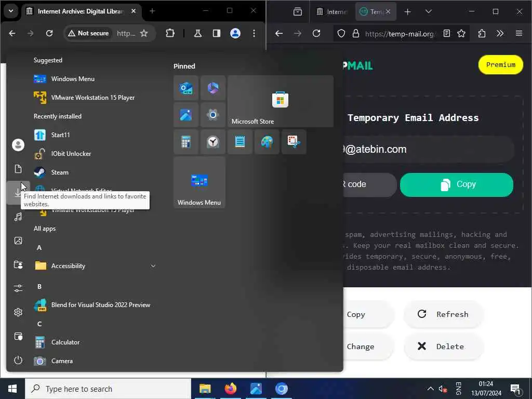The image size is (532, 399).
Task: Open the Settings gear pinned tile
Action: pyautogui.click(x=212, y=115)
